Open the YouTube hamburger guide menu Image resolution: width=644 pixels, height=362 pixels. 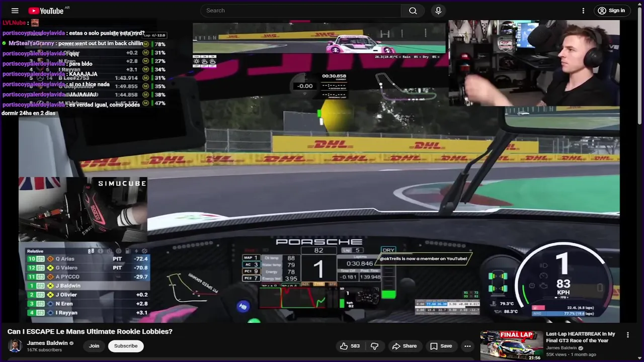pos(15,11)
